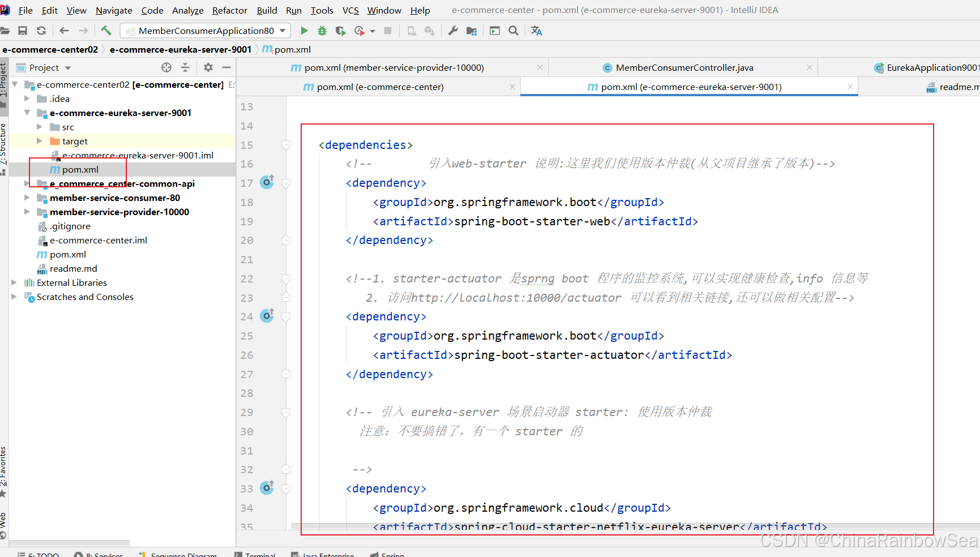Screen dimensions: 980x557
Task: Click the Translate icon in toolbar
Action: point(537,31)
